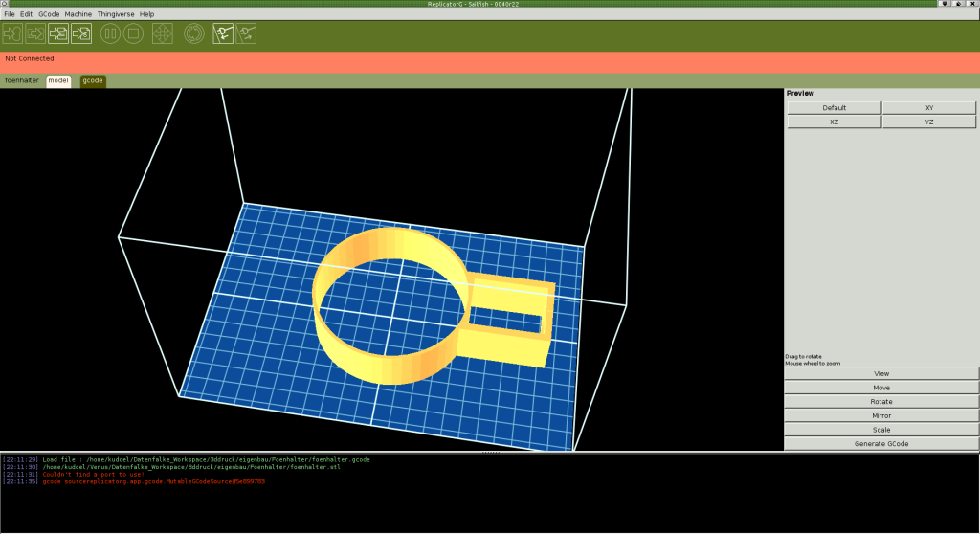Click the 'Load file' foenhalter.gcode log line
980x534 pixels.
point(187,459)
